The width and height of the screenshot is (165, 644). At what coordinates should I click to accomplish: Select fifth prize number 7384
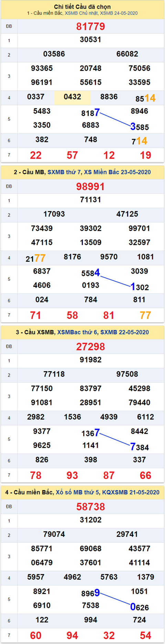tap(140, 447)
